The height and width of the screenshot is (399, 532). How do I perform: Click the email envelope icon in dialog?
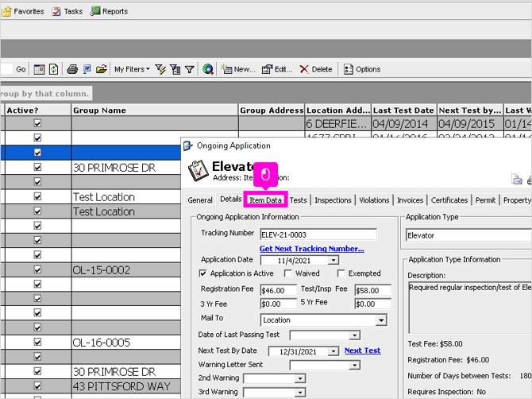[x=517, y=180]
